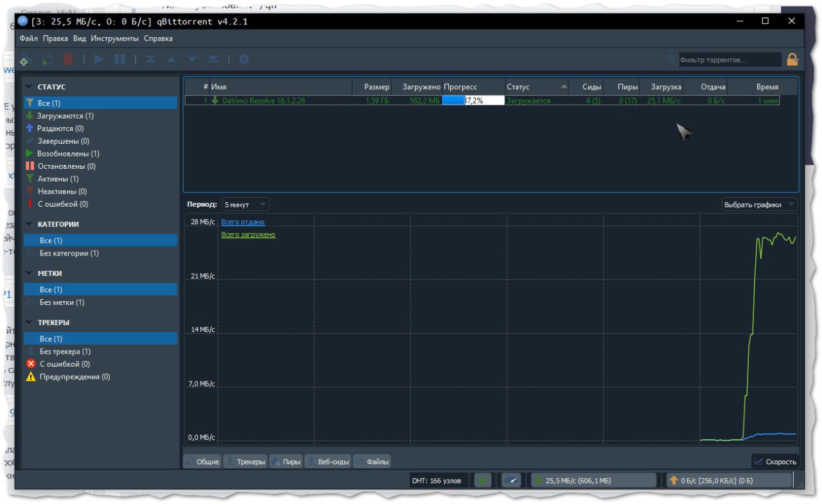Click the pause toolbar icon
The image size is (822, 504).
[x=119, y=60]
